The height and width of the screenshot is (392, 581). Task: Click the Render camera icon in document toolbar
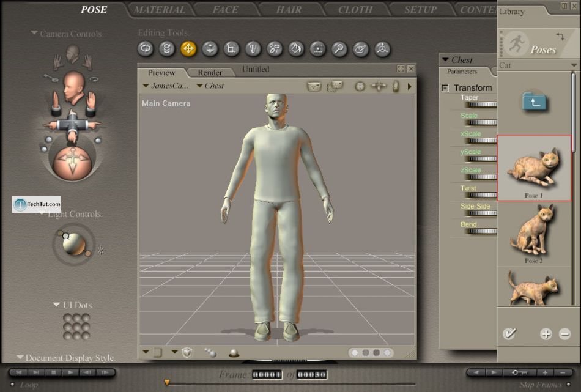click(x=314, y=86)
